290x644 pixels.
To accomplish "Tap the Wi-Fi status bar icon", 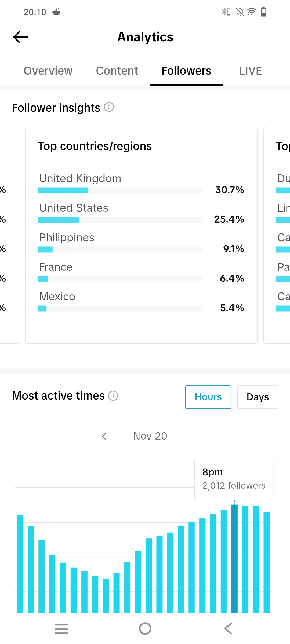I will click(251, 12).
